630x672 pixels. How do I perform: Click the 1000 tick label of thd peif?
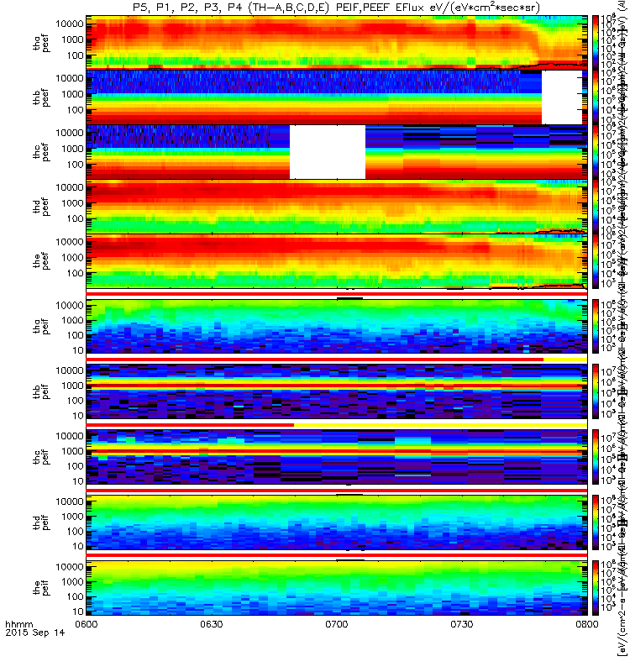pyautogui.click(x=72, y=517)
